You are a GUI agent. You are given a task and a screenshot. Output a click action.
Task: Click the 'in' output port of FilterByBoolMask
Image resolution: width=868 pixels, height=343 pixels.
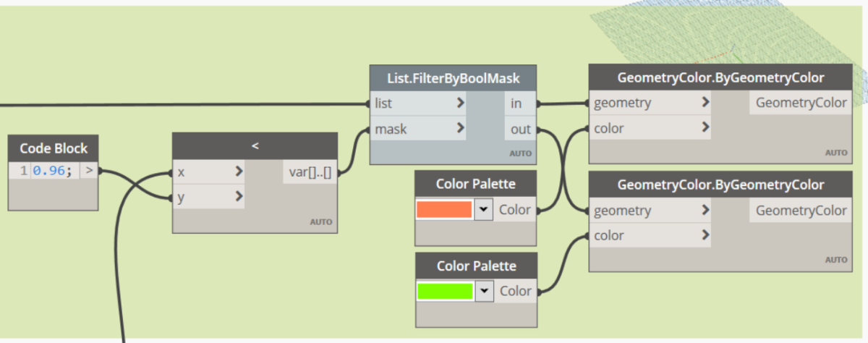click(521, 103)
